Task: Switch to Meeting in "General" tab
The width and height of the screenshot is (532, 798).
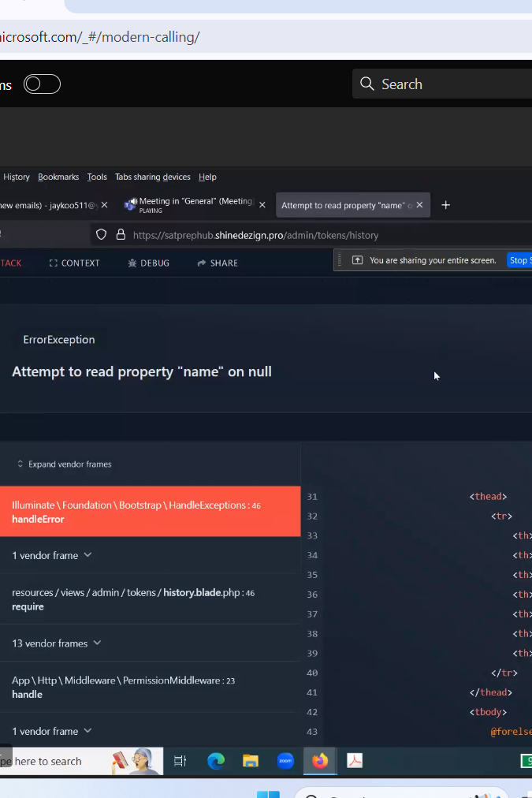Action: click(x=195, y=204)
